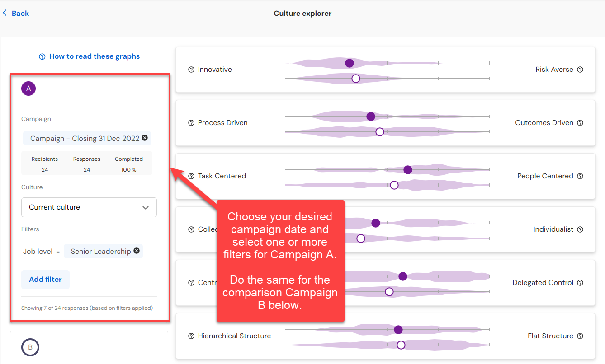Select the B campaign badge
This screenshot has width=605, height=364.
coord(30,347)
